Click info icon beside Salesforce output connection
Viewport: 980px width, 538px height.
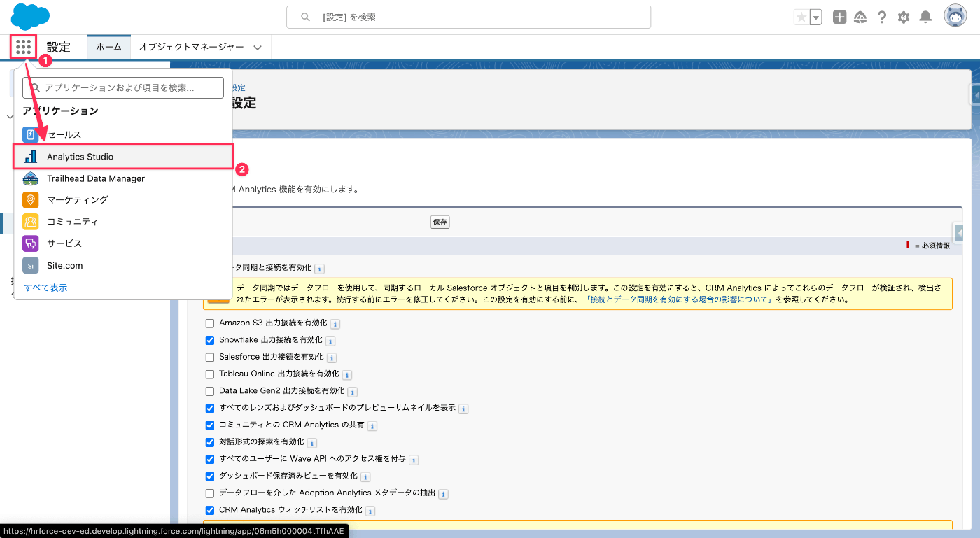332,358
